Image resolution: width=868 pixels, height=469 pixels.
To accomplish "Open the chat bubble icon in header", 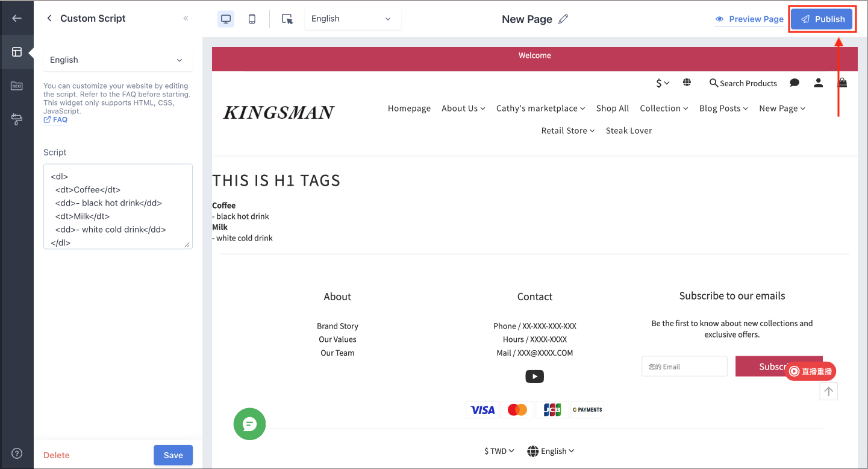I will pyautogui.click(x=795, y=83).
